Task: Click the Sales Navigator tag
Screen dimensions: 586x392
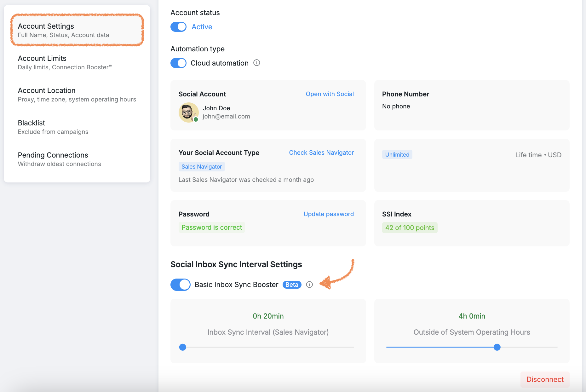Action: [x=202, y=167]
